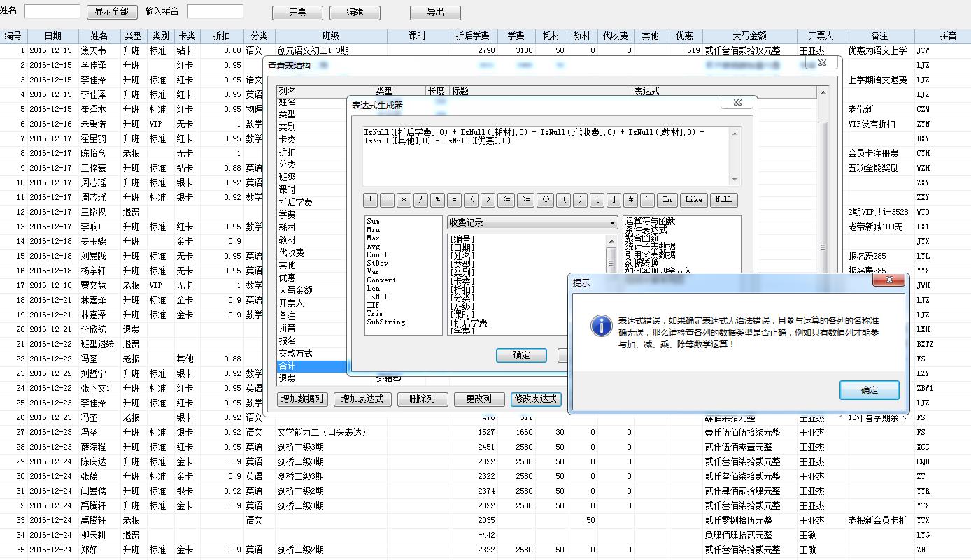
Task: Click the 显示全部 button
Action: [112, 12]
